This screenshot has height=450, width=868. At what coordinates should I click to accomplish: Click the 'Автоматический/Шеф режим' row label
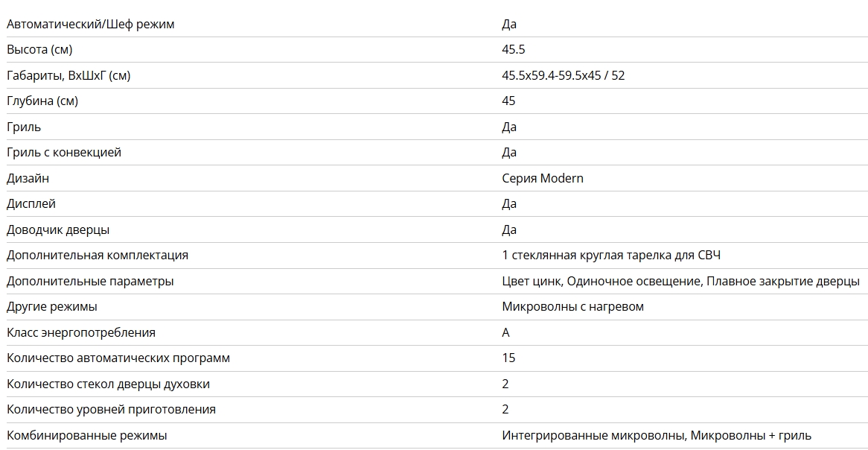pyautogui.click(x=90, y=24)
